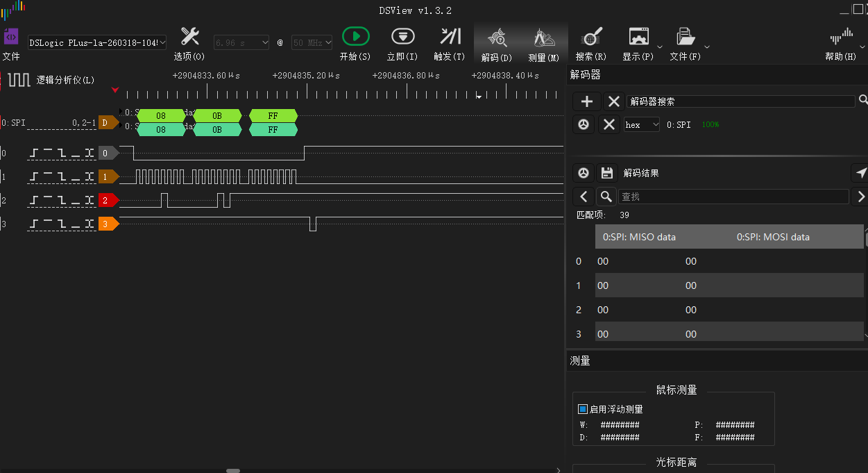The image size is (868, 473).
Task: Open the DSLogic PLus device selector dropdown
Action: [x=97, y=42]
